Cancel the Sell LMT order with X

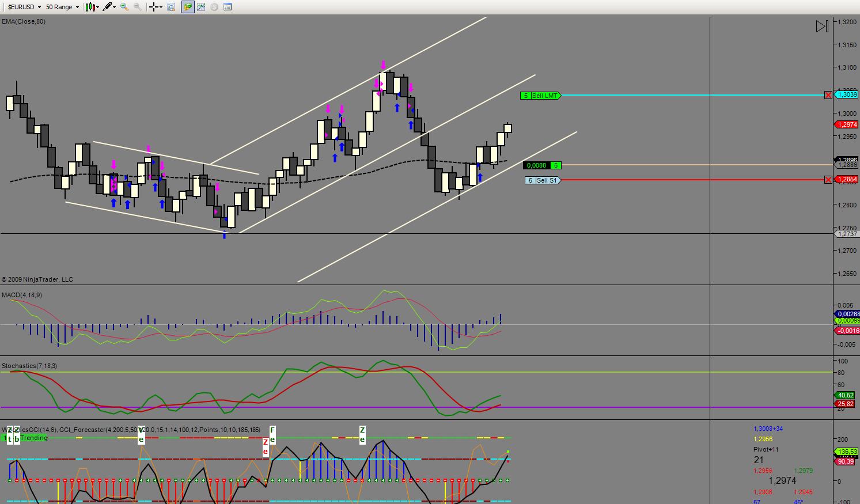[828, 95]
